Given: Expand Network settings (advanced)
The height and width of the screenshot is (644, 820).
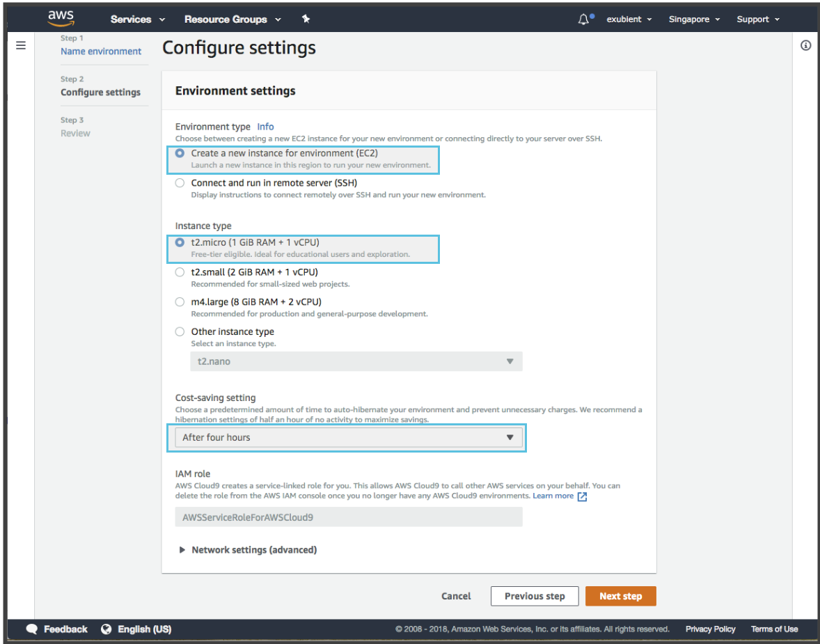Looking at the screenshot, I should [x=249, y=550].
